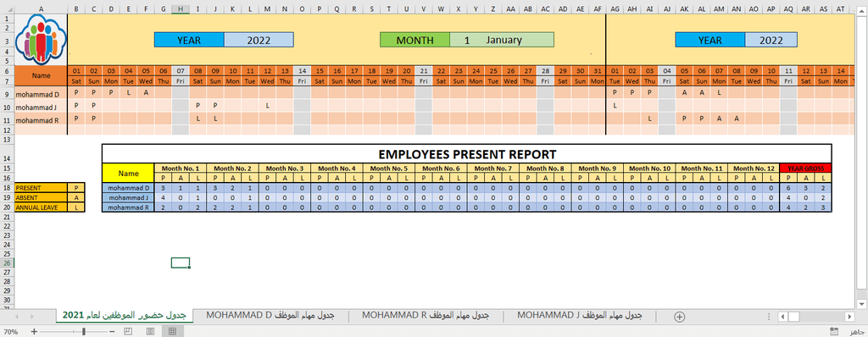Switch to Page Layout view
Screen dimensions: 868x337
pos(150,331)
